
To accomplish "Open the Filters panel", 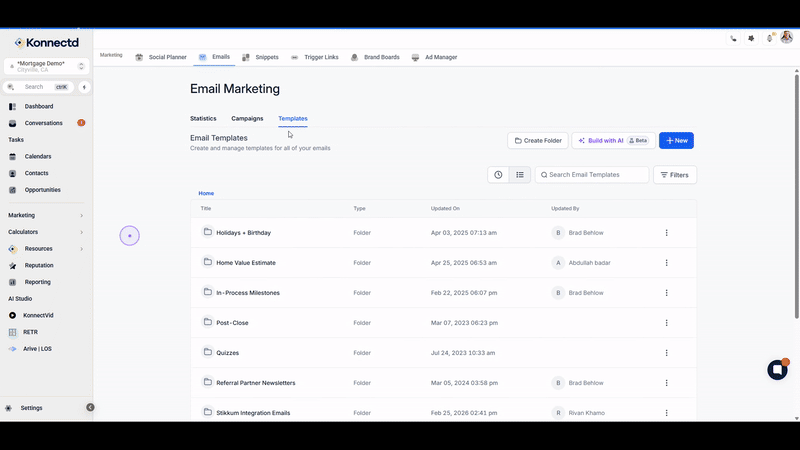I will (674, 175).
